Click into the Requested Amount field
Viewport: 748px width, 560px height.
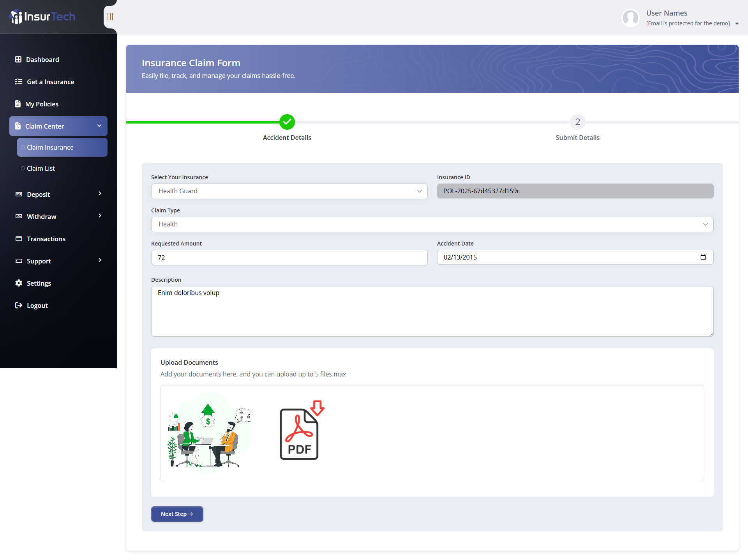289,258
